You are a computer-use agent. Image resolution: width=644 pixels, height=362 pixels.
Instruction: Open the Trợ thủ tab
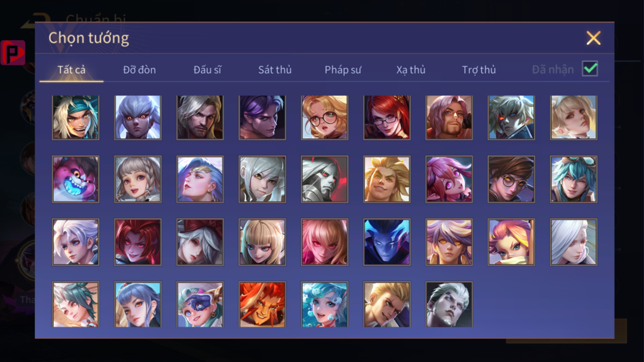pyautogui.click(x=479, y=70)
